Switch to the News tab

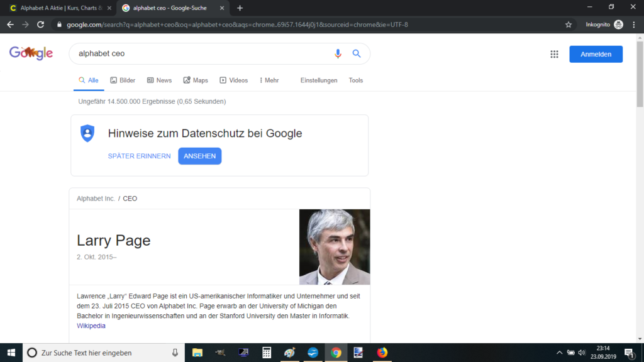pyautogui.click(x=159, y=80)
